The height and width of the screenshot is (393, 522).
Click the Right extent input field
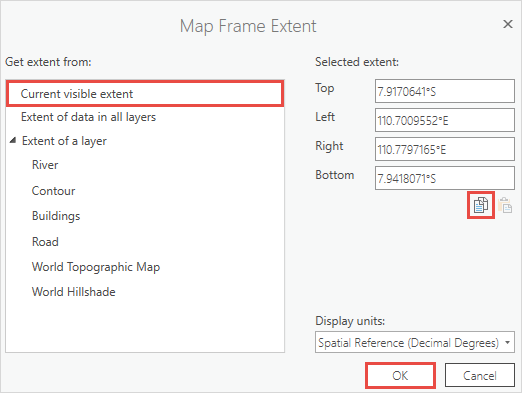point(445,149)
